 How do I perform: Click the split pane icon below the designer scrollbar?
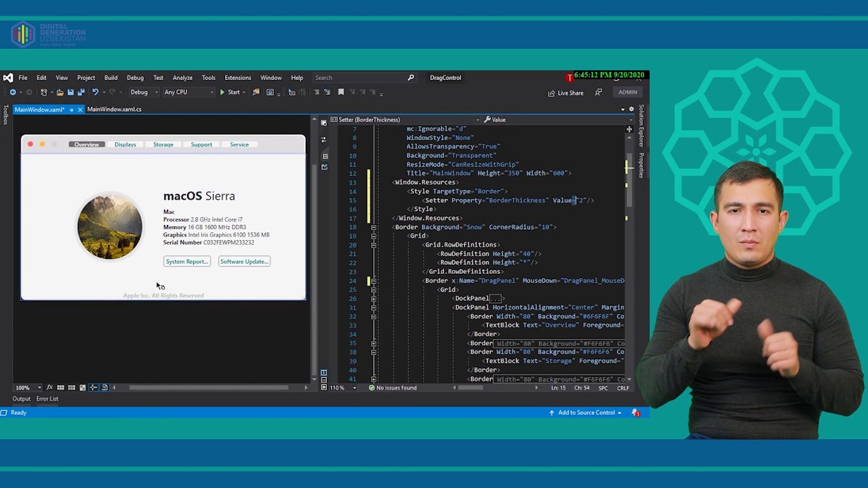(323, 373)
